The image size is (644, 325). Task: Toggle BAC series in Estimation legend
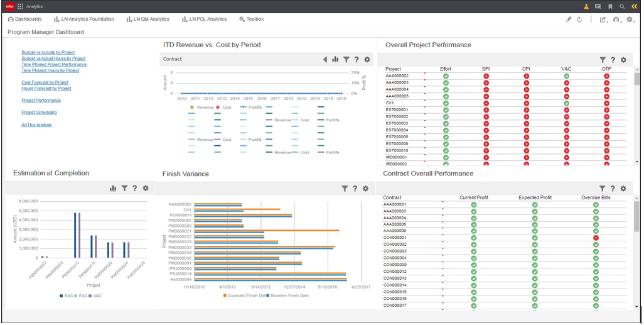pyautogui.click(x=65, y=295)
